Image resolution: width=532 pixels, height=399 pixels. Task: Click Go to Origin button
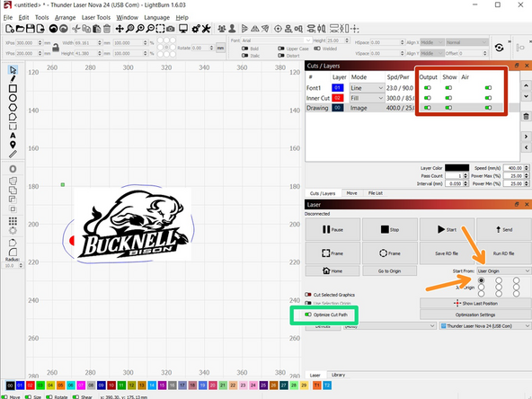tap(389, 270)
